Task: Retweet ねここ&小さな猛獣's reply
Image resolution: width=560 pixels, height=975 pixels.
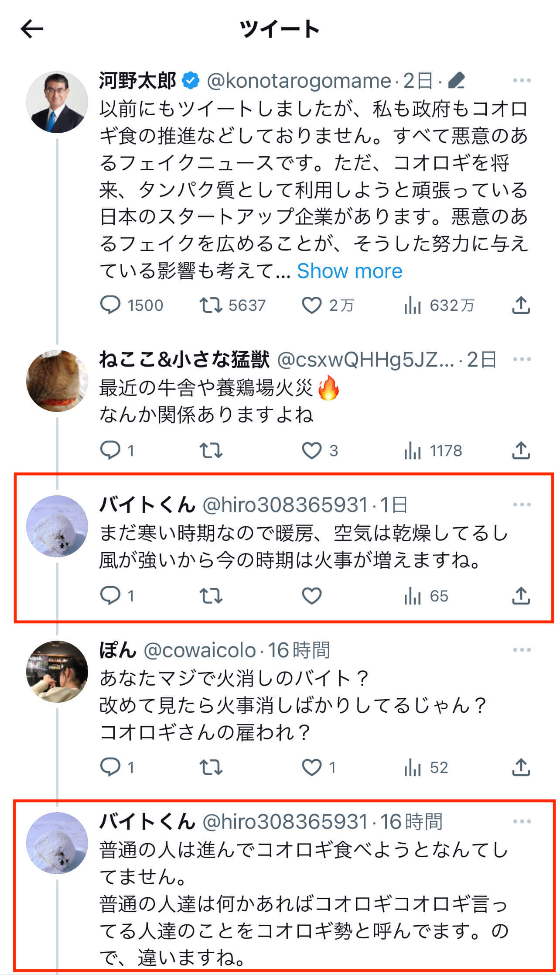Action: (x=211, y=450)
